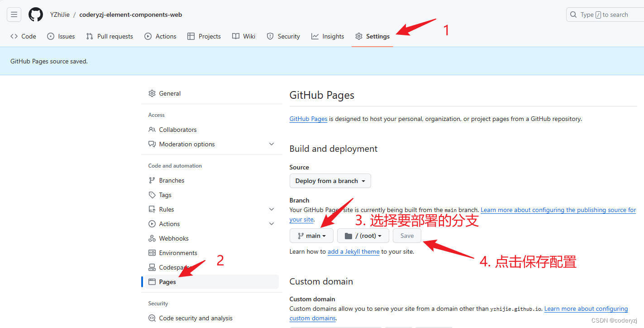Click the branch icon beside Branches
This screenshot has width=644, height=328.
tap(152, 180)
